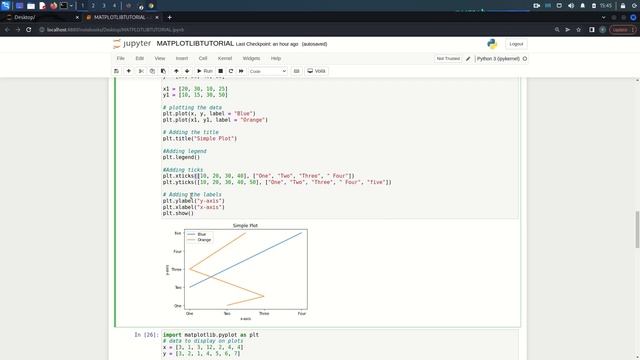Insert a new cell below
The width and height of the screenshot is (640, 360).
coord(129,71)
